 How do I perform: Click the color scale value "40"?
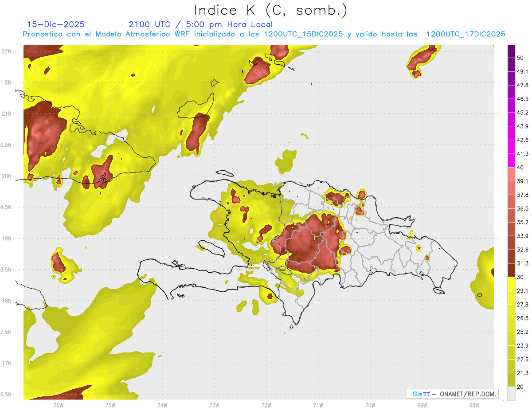(x=521, y=168)
